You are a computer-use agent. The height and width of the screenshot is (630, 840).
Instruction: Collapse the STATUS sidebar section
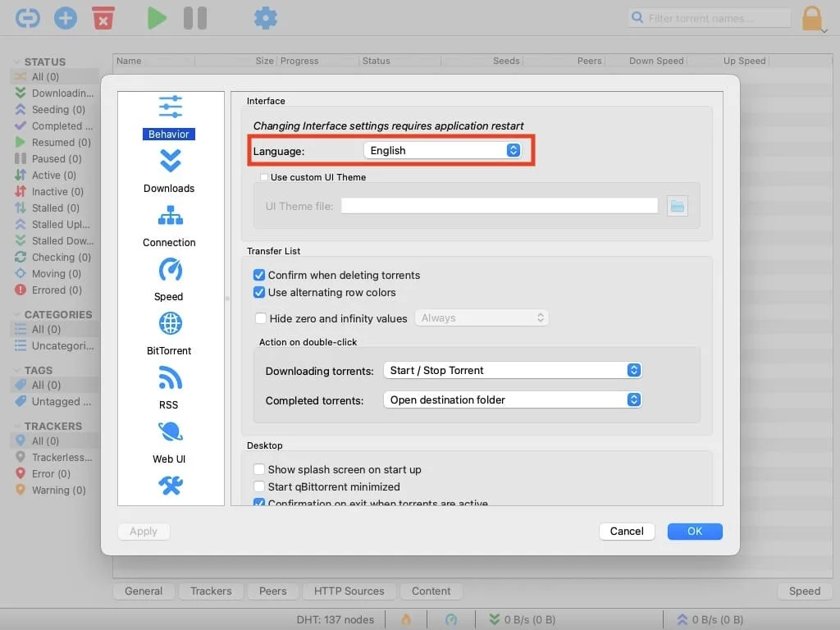click(16, 62)
